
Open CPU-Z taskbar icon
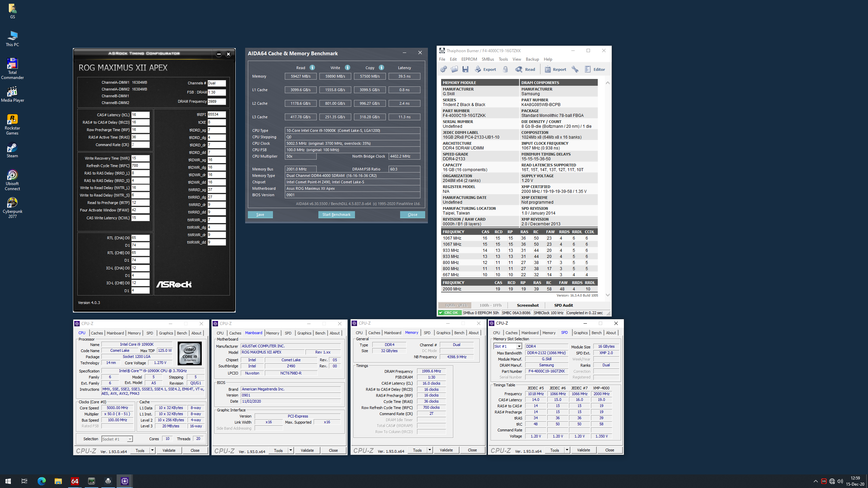[x=124, y=481]
